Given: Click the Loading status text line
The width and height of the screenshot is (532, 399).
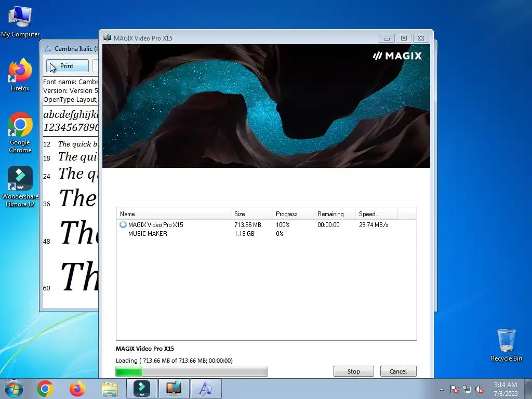Looking at the screenshot, I should [174, 361].
